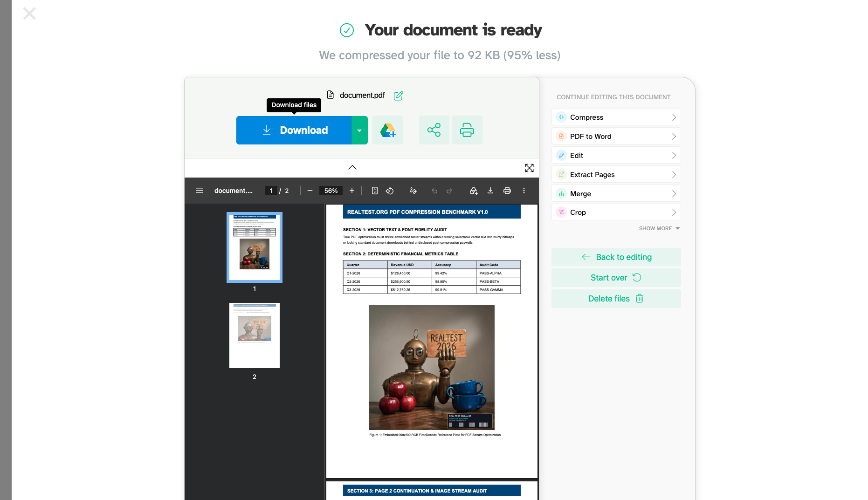This screenshot has height=500, width=868.
Task: Click the share document icon
Action: [x=434, y=130]
